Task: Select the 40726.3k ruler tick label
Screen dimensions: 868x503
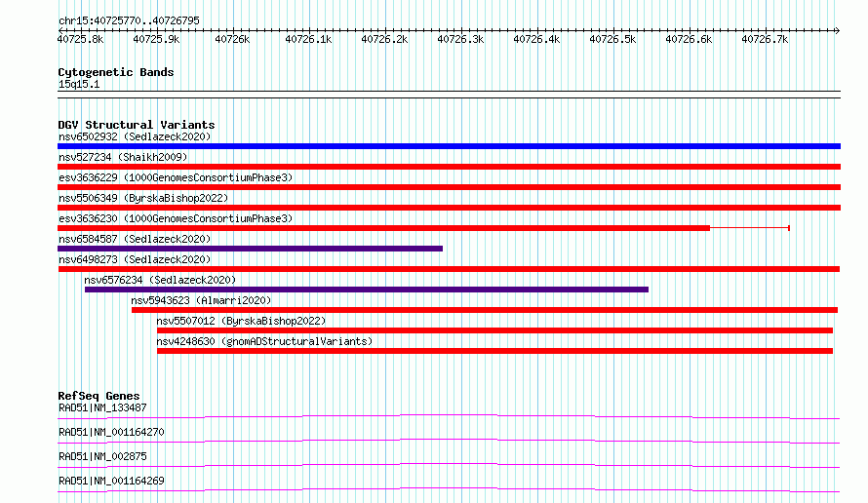Action: point(460,39)
